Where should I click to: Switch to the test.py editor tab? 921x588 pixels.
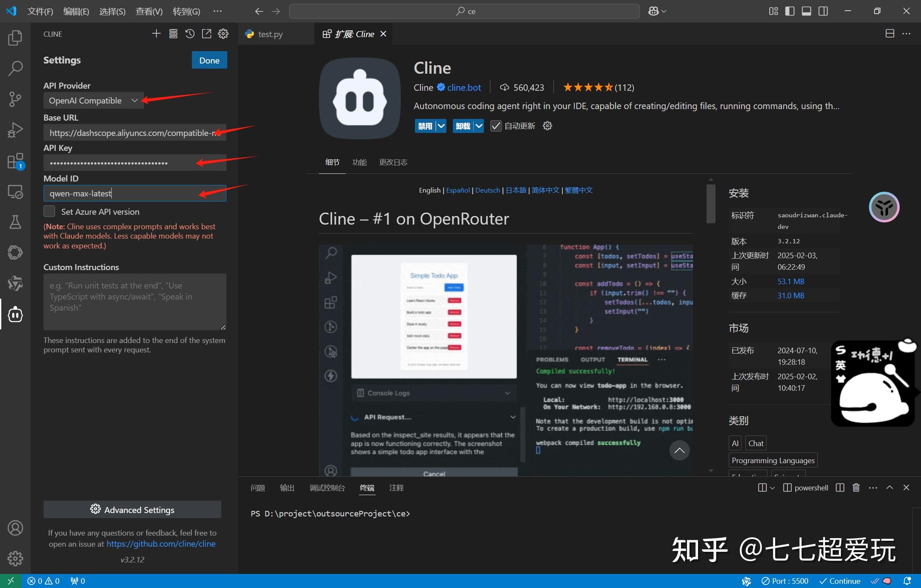(270, 34)
